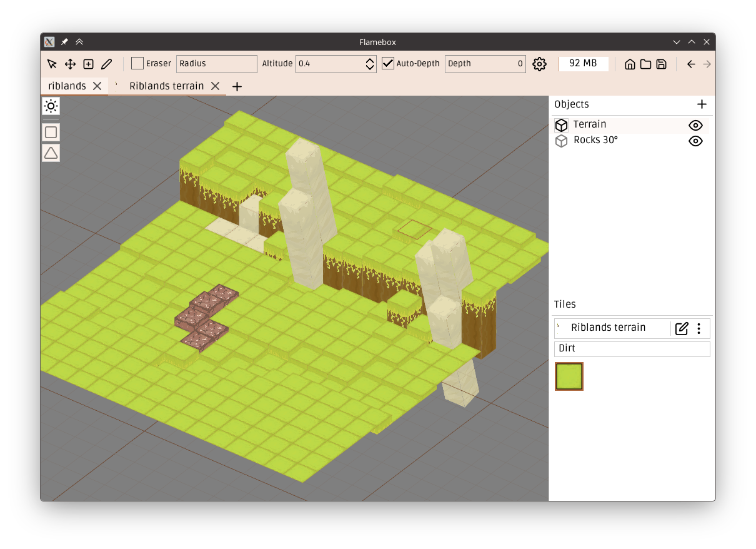Select the green grass tile swatch
The height and width of the screenshot is (549, 756).
point(569,376)
